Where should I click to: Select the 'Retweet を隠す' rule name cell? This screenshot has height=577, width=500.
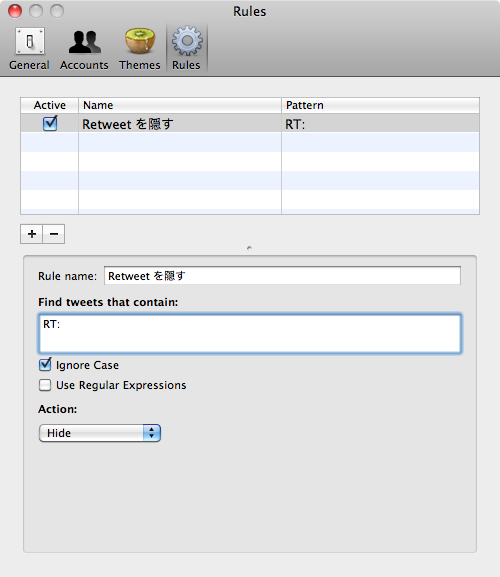(x=180, y=124)
